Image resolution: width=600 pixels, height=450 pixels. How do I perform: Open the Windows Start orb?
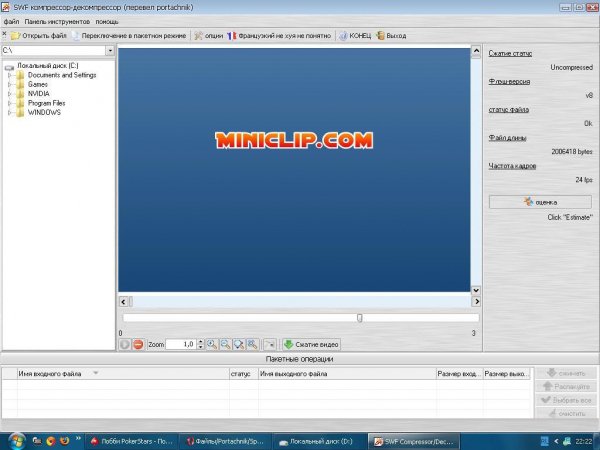(x=17, y=441)
